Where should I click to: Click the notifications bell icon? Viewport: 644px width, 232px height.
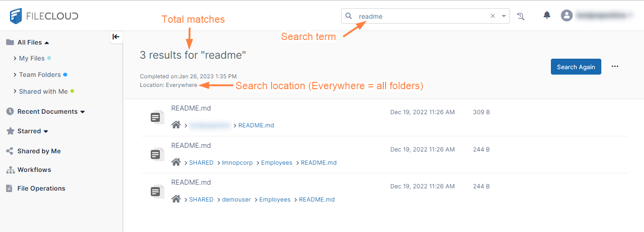[547, 15]
